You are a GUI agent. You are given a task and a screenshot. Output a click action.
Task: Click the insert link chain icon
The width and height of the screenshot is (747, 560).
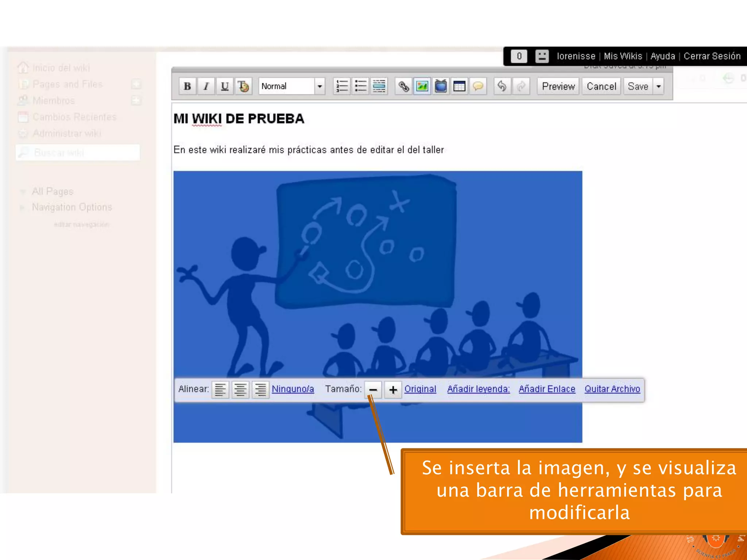[403, 86]
